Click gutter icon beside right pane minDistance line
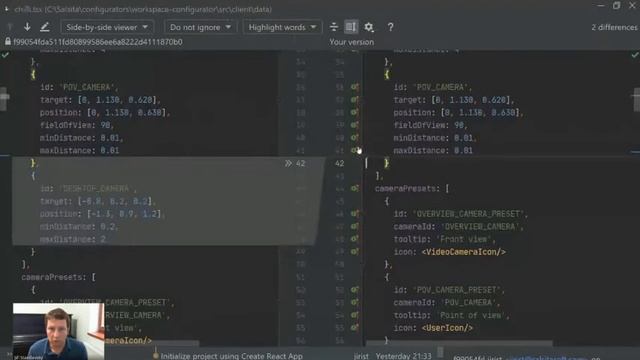 pos(355,138)
